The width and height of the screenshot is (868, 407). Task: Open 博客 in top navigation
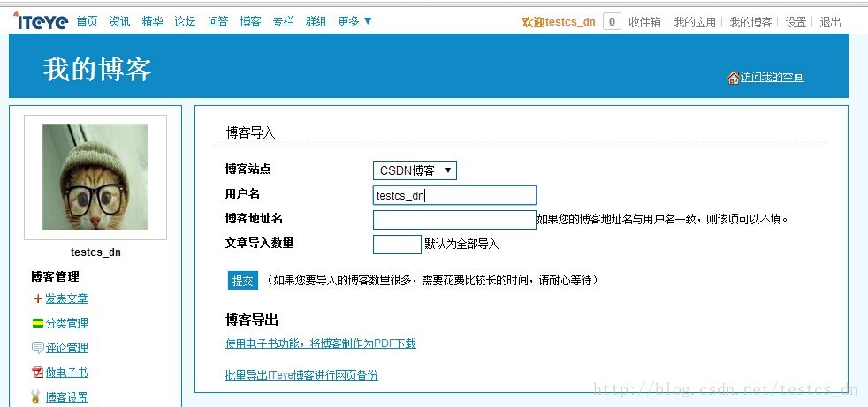click(x=250, y=21)
